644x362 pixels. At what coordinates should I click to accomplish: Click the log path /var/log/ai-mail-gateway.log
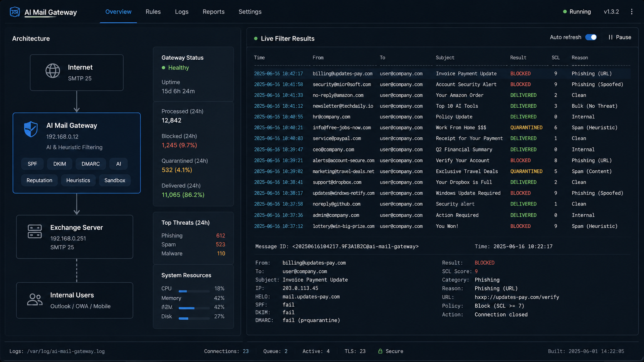coord(66,351)
